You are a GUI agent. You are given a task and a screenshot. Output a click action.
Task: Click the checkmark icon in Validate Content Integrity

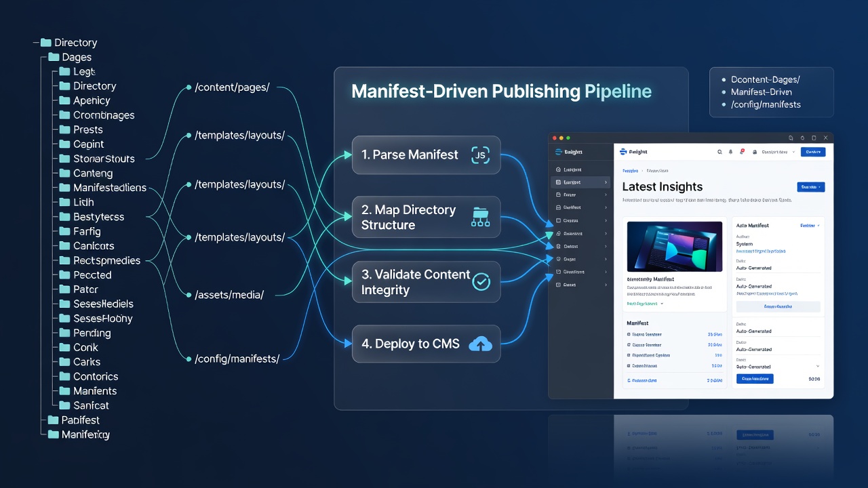point(481,282)
